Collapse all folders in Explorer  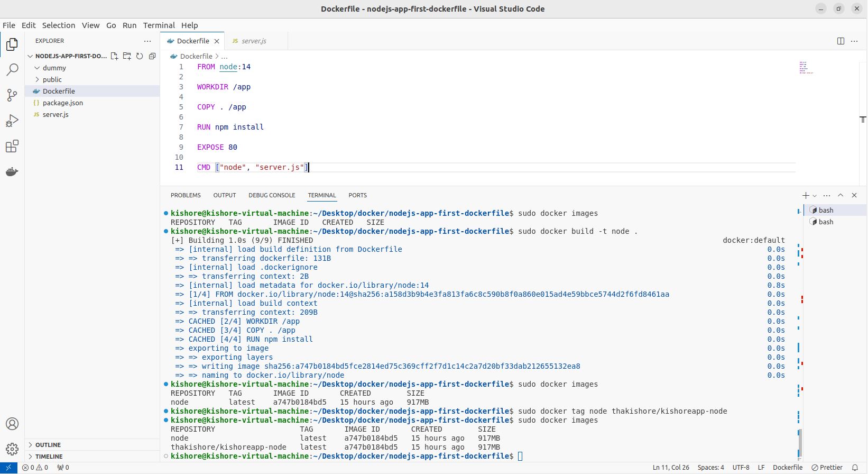click(x=152, y=56)
